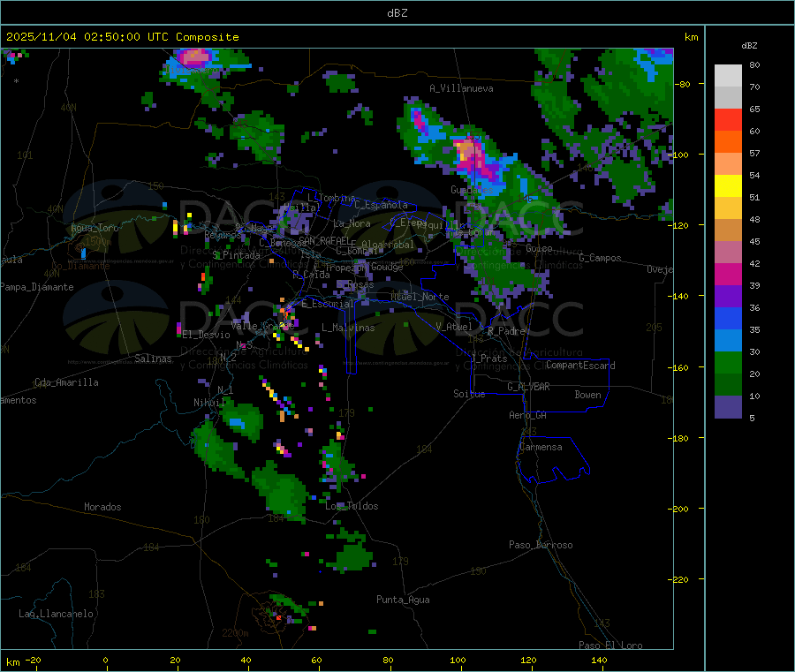The image size is (795, 672).
Task: Click the Aero_GA label
Action: (x=528, y=415)
